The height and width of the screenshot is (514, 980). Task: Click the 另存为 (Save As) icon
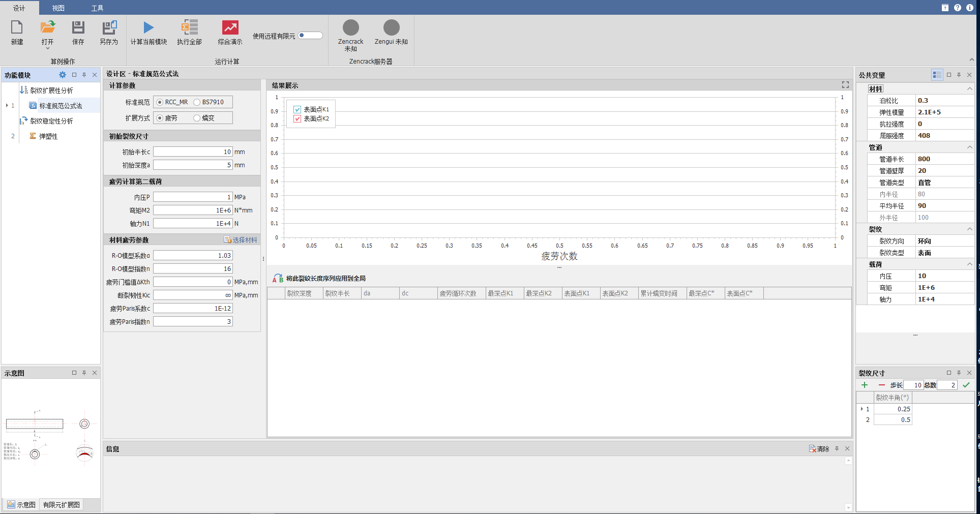tap(109, 27)
